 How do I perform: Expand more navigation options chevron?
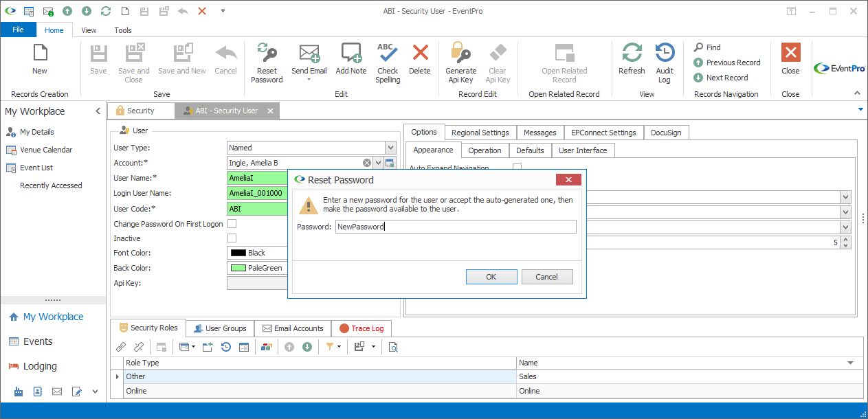click(x=96, y=392)
